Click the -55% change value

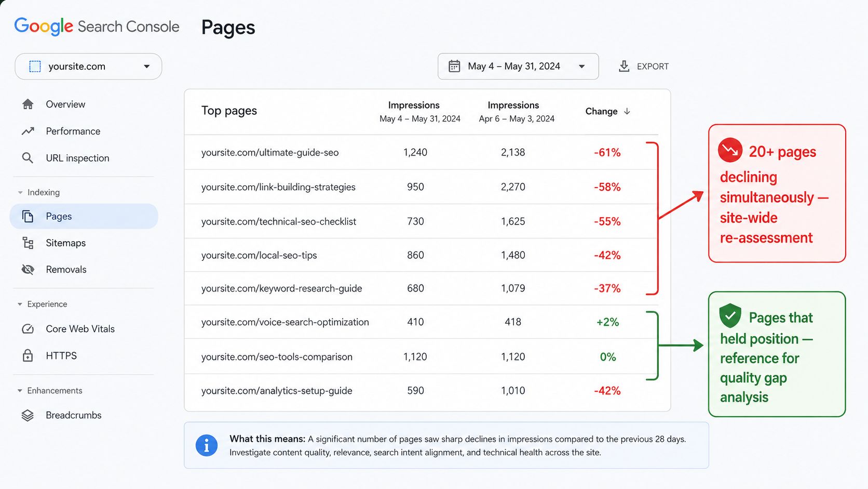pos(607,221)
